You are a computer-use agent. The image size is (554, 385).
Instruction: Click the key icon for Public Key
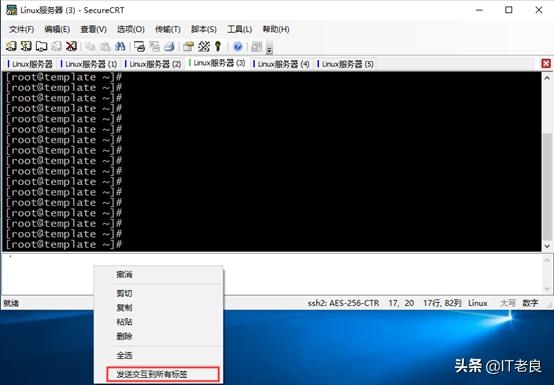point(218,46)
